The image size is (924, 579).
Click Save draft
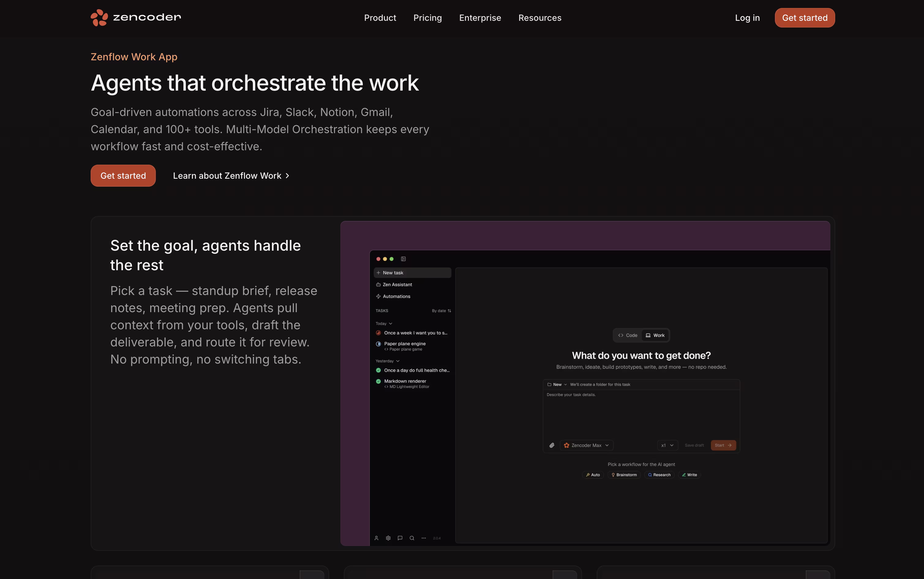694,445
